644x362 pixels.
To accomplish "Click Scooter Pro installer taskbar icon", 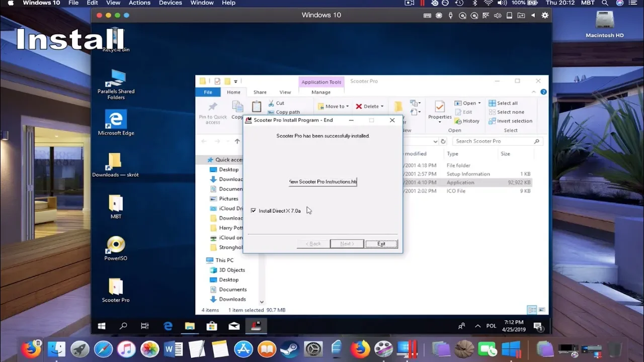I will (256, 326).
